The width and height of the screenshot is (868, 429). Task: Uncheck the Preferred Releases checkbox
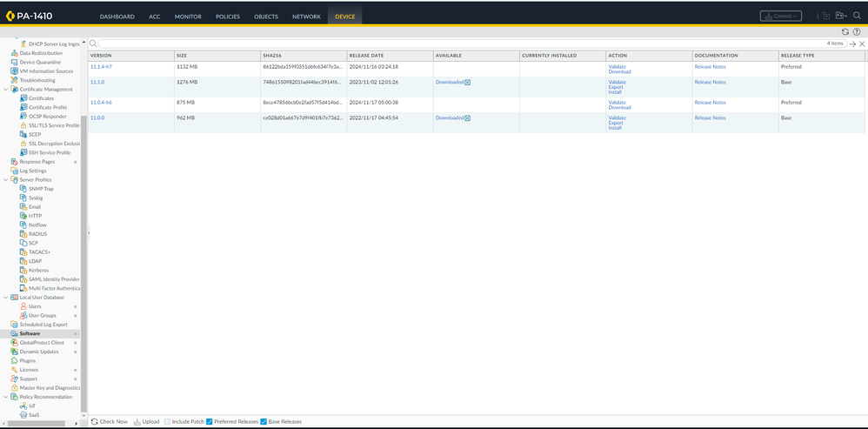coord(210,421)
